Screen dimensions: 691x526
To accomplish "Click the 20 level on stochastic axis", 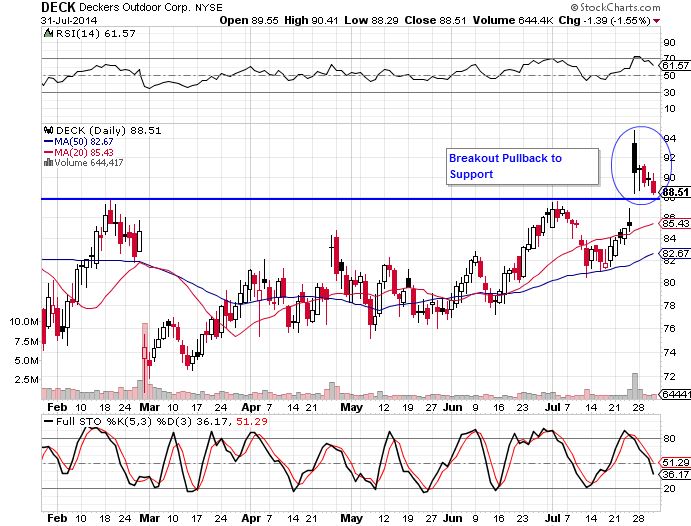I will point(669,488).
